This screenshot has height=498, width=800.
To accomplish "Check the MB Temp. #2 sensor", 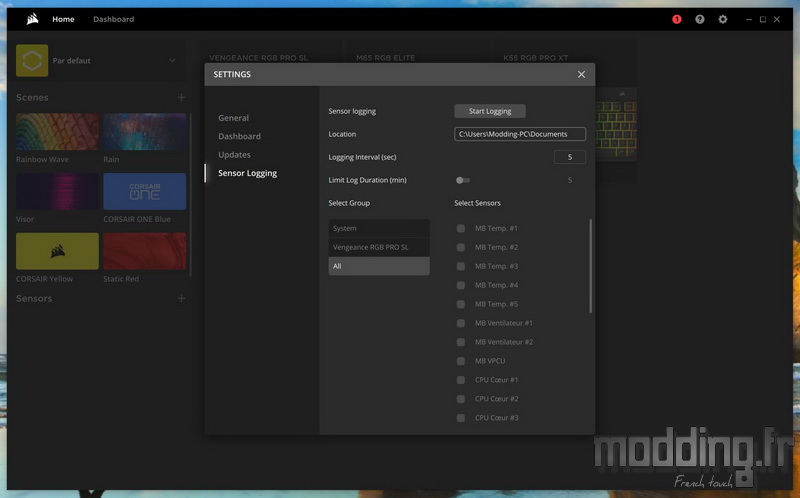I will click(x=461, y=247).
